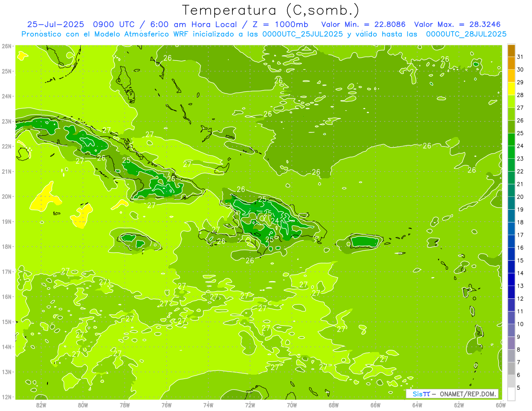Click the ONAMET/REP.DOM. credit label
The image size is (532, 411).
(x=468, y=394)
